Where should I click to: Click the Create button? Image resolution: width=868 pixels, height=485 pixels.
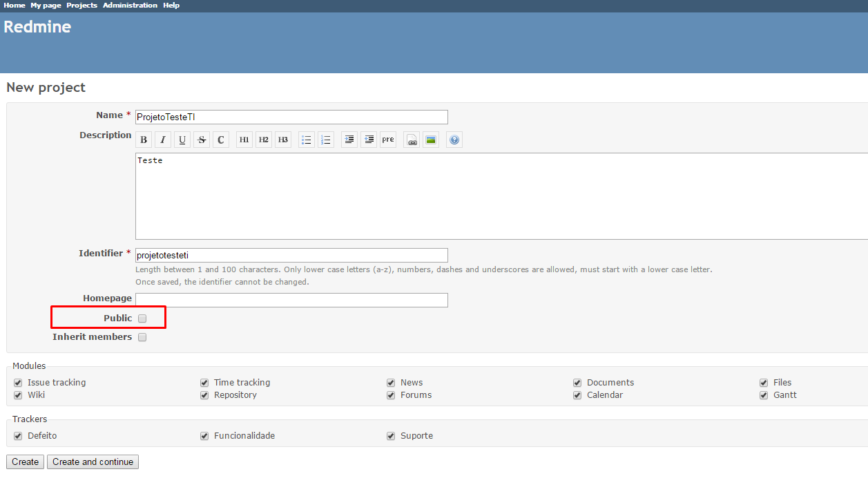tap(25, 462)
